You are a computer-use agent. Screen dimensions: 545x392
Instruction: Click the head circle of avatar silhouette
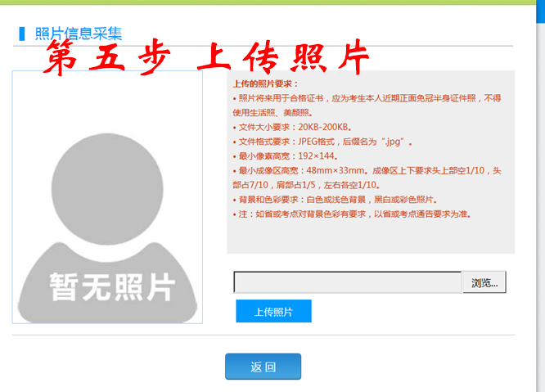[x=106, y=176]
